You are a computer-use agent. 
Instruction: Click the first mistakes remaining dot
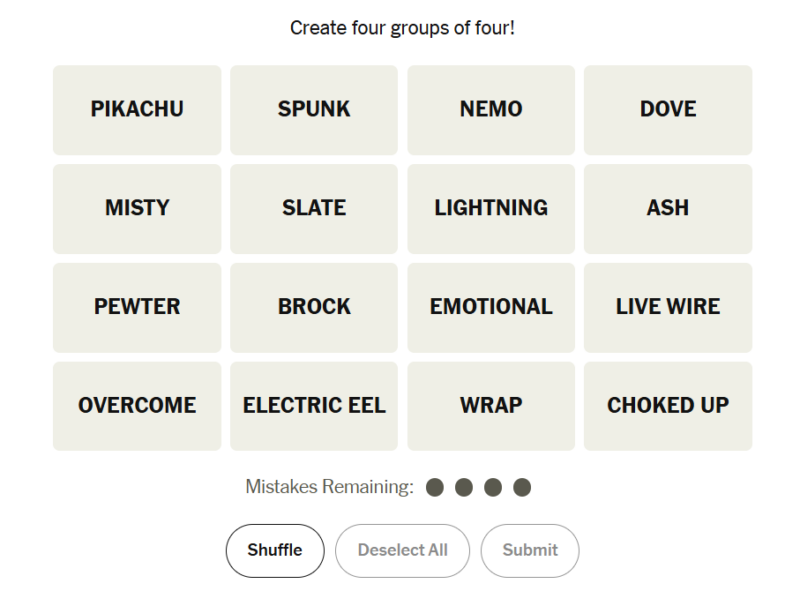click(x=435, y=487)
